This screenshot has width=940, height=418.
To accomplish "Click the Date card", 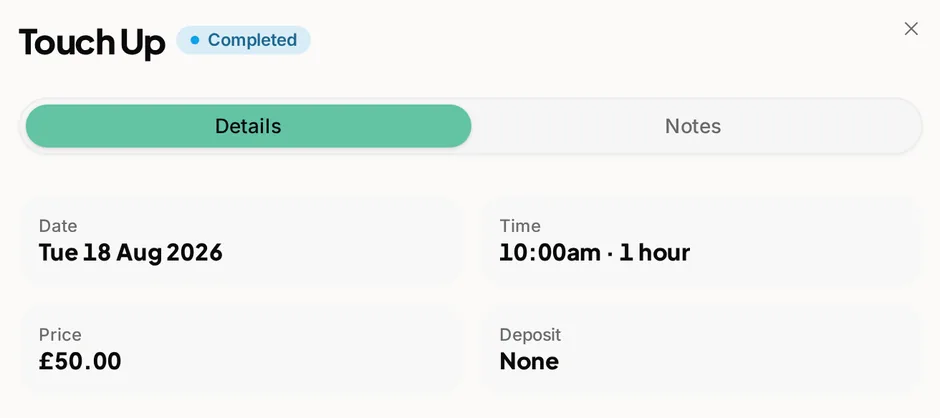I will coord(242,241).
